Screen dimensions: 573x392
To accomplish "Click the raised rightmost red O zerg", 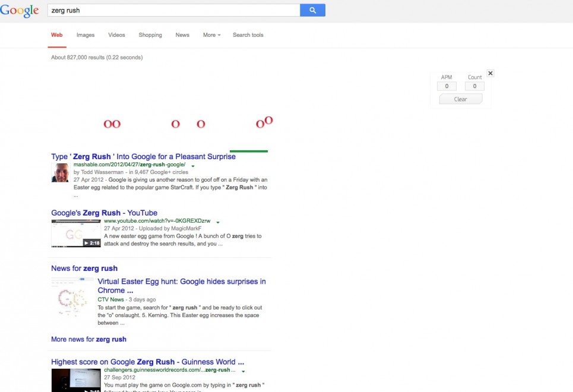I will (268, 121).
